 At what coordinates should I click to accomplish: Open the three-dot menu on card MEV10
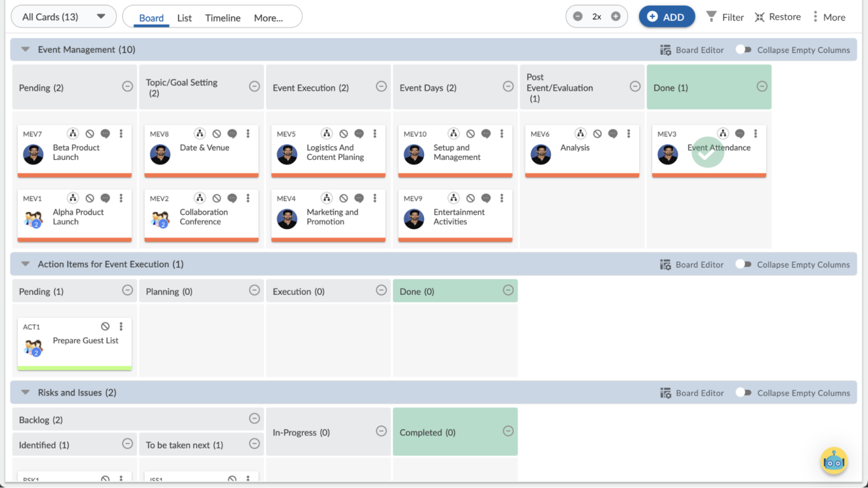(502, 133)
